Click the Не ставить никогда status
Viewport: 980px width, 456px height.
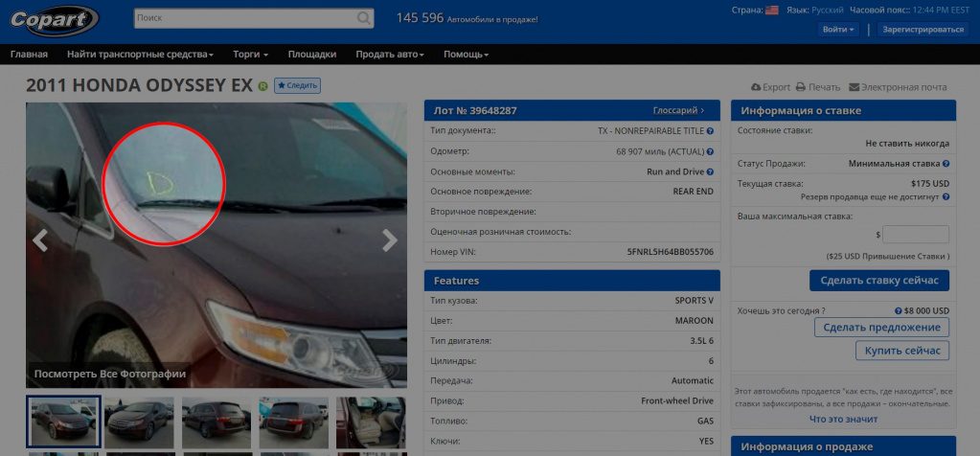(907, 144)
